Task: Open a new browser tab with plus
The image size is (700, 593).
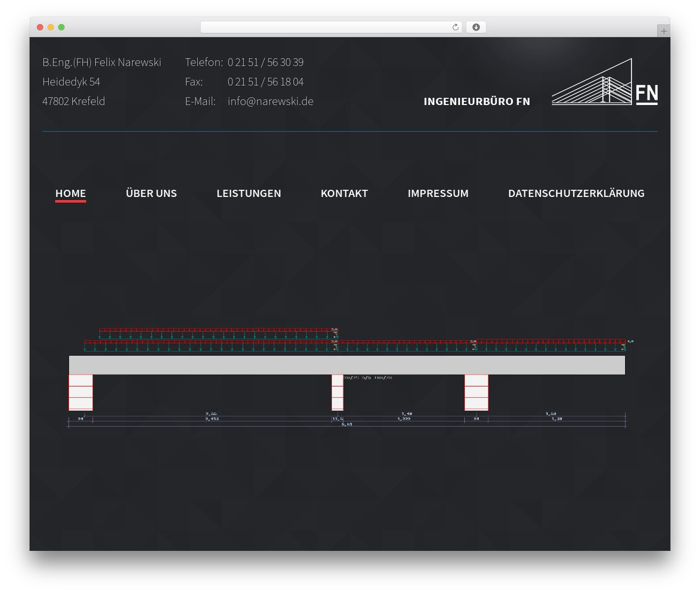Action: point(663,31)
